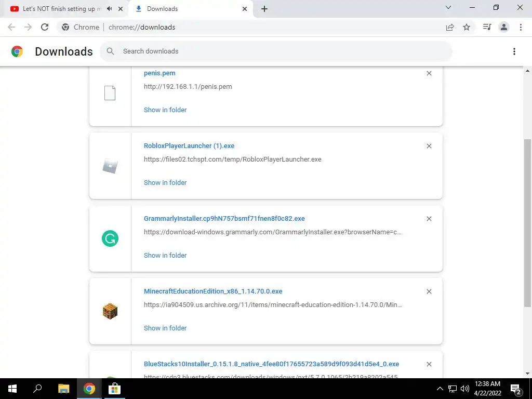
Task: Click the Roblox file icon
Action: 110,166
